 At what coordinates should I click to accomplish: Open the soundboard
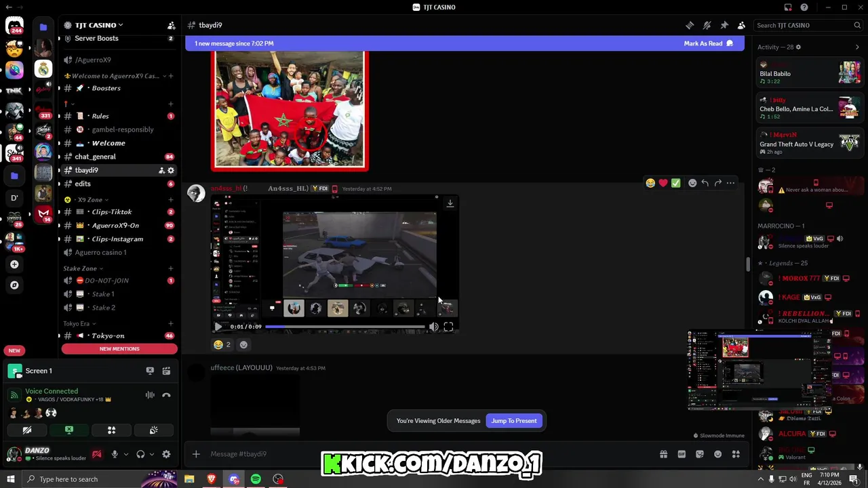(x=154, y=430)
